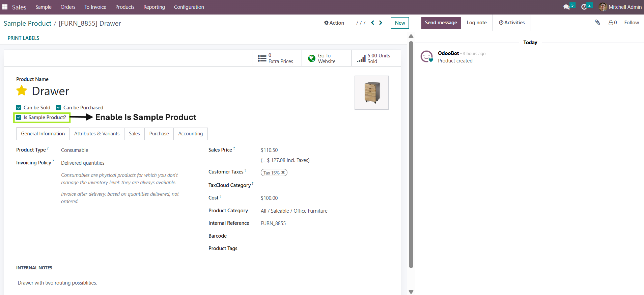
Task: Click PRINT LABELS button
Action: [x=24, y=38]
